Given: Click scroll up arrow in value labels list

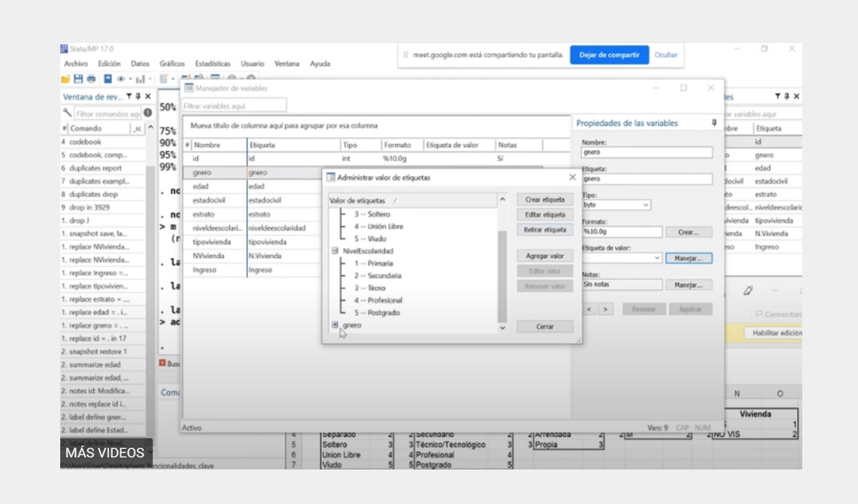Looking at the screenshot, I should [x=502, y=200].
